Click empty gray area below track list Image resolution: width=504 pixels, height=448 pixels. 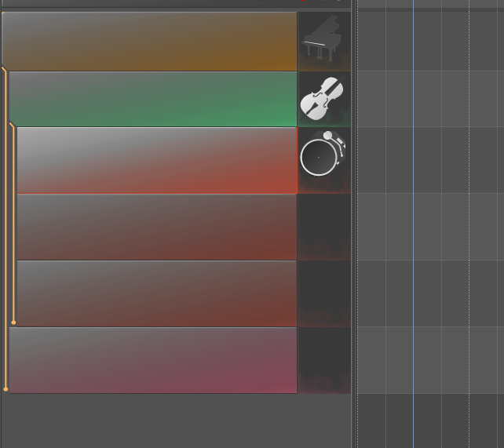176,421
